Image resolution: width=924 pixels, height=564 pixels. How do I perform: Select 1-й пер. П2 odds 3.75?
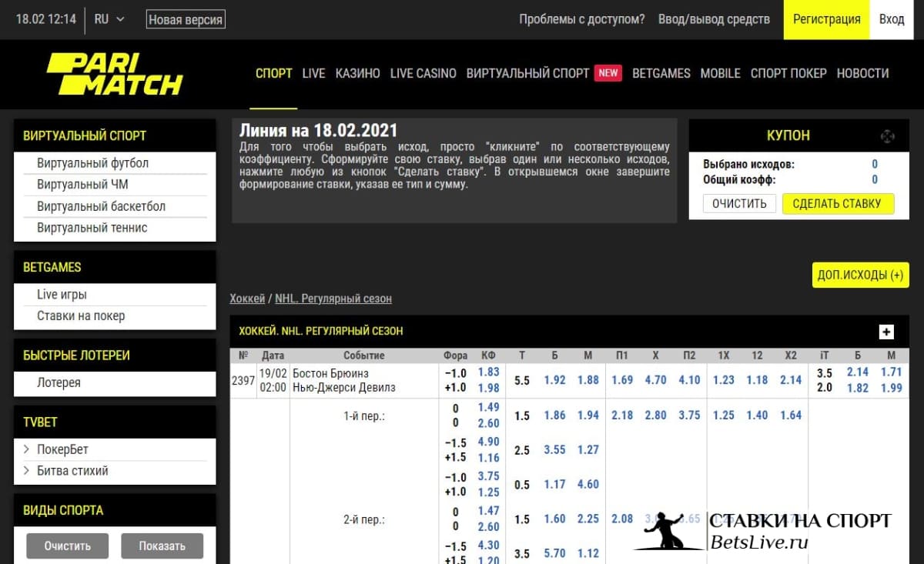(689, 415)
